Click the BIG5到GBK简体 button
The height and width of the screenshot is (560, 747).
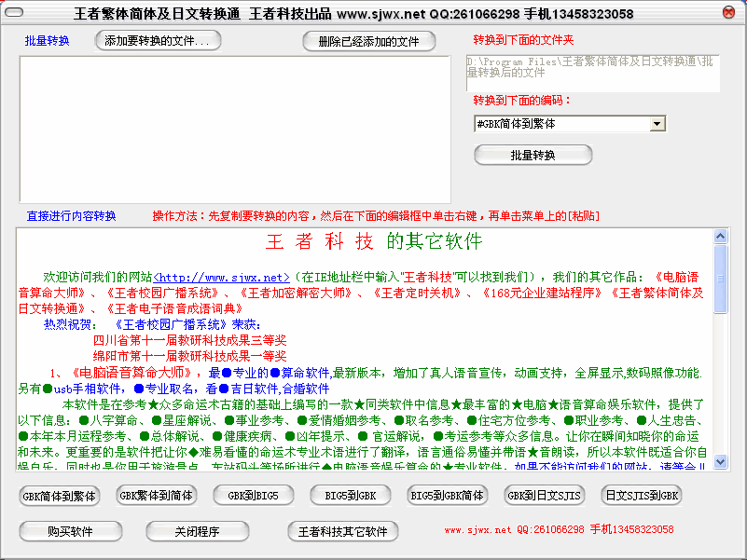pyautogui.click(x=448, y=496)
